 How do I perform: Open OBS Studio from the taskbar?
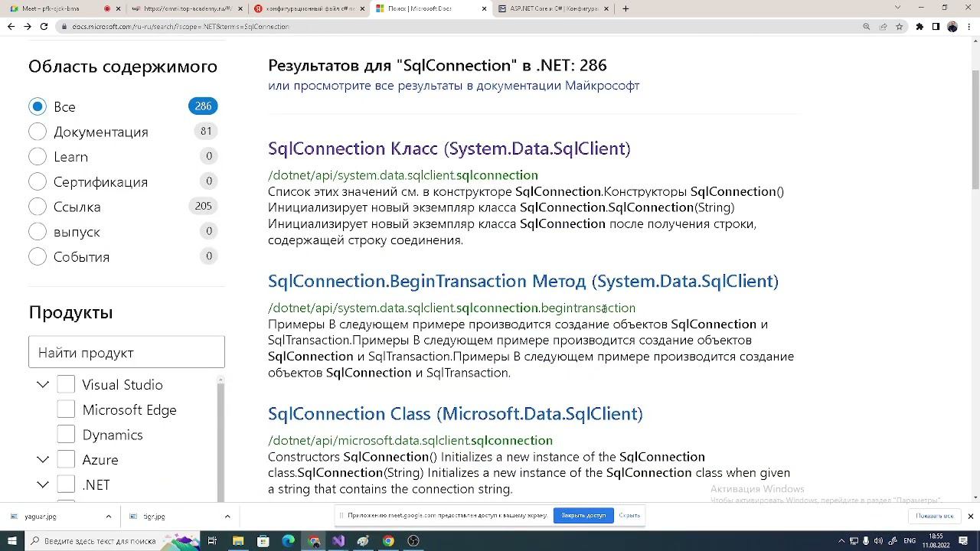coord(413,541)
